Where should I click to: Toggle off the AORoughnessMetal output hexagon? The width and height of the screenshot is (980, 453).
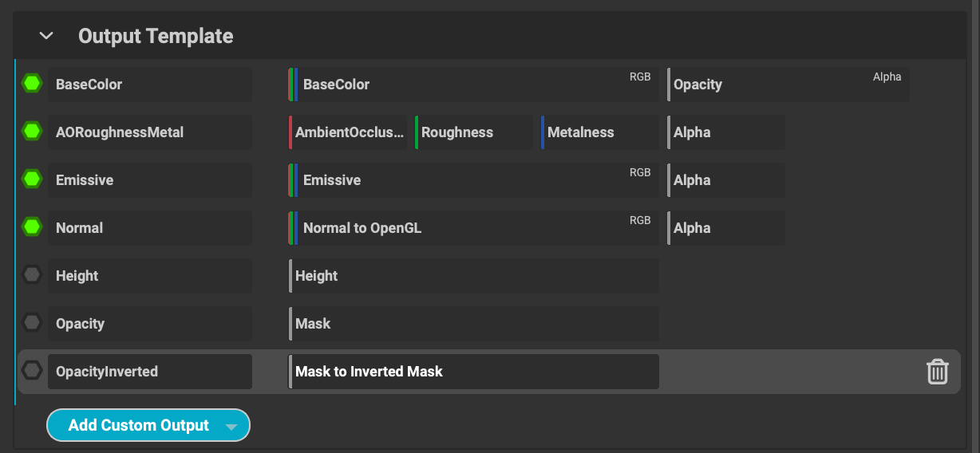(32, 132)
